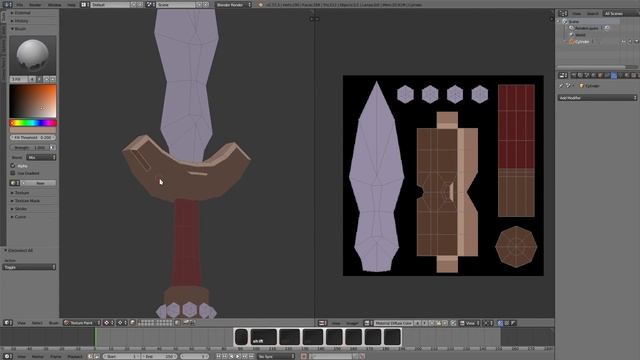The height and width of the screenshot is (360, 640).
Task: Click the Timeline editor type icon
Action: point(7,356)
